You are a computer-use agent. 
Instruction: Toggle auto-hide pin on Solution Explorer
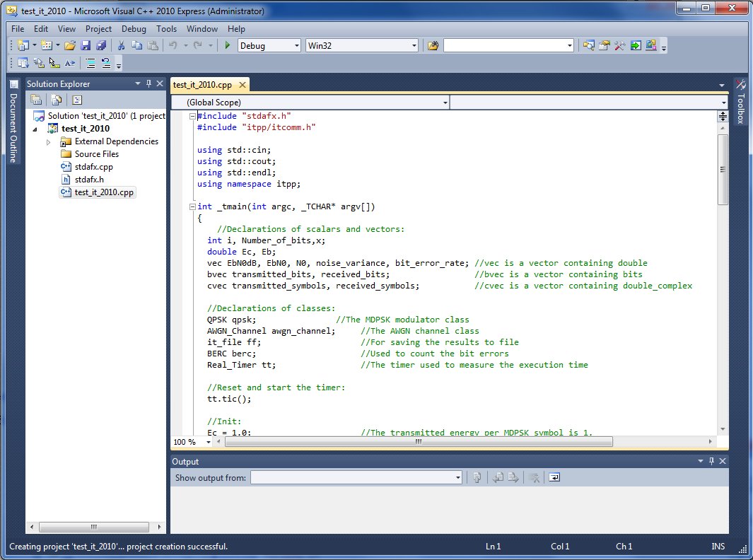[149, 83]
